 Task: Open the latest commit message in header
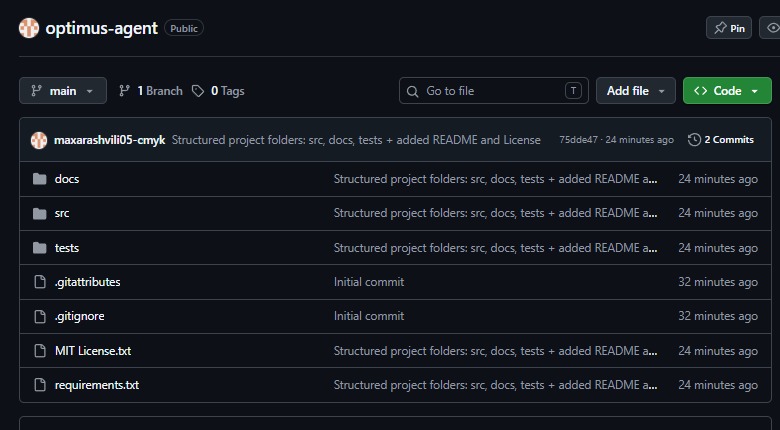tap(356, 140)
